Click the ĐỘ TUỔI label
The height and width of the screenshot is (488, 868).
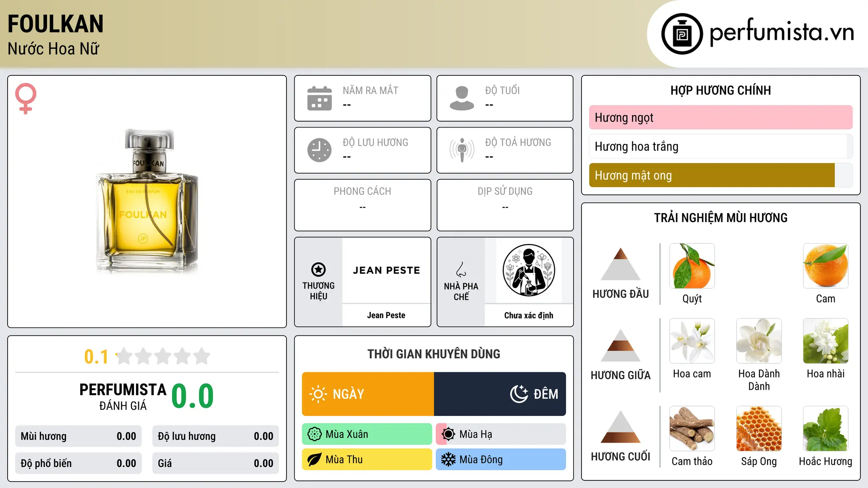click(x=502, y=90)
